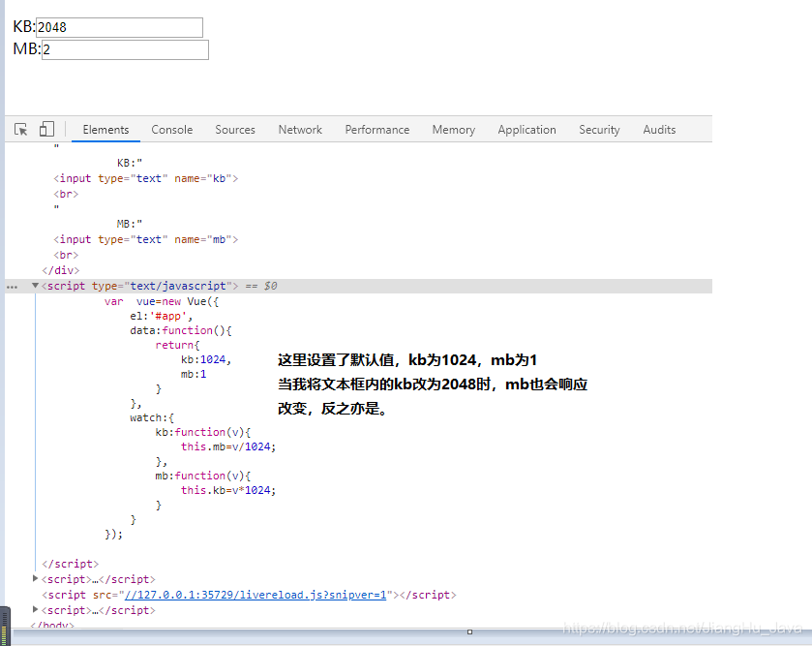Expand the collapsed script node above livereload

pyautogui.click(x=35, y=578)
